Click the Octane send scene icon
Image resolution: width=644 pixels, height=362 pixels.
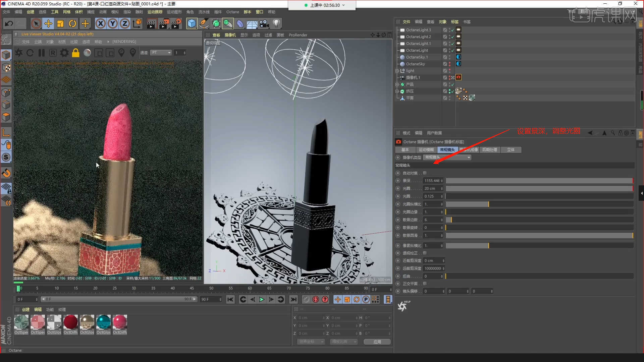pos(19,53)
